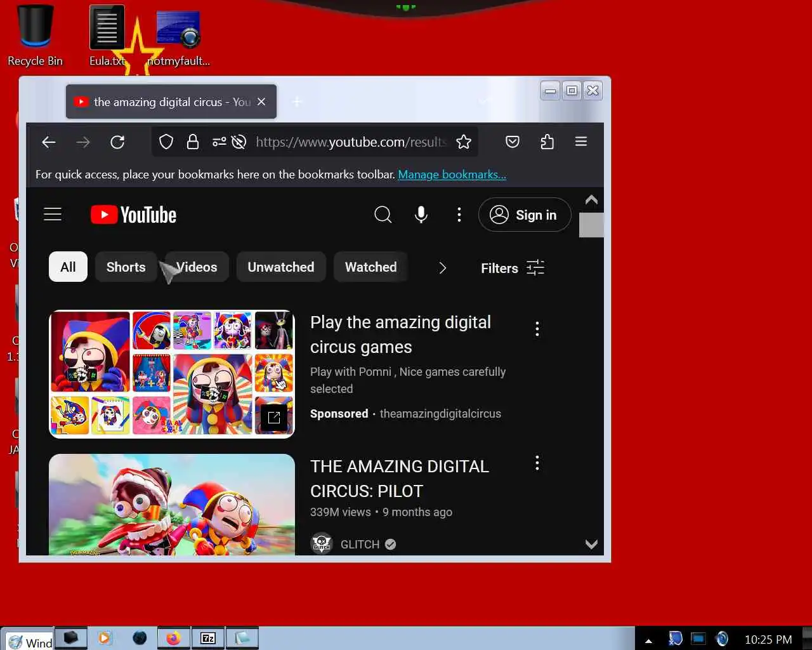Click the network tray icon with the red X
The width and height of the screenshot is (812, 650).
[x=675, y=639]
